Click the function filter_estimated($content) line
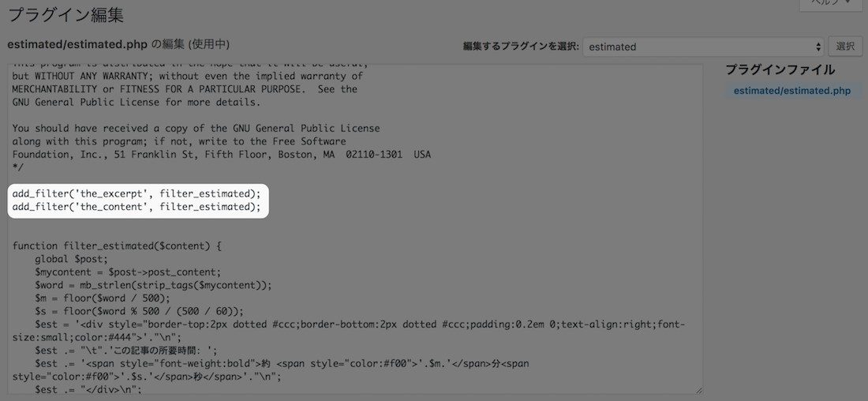The width and height of the screenshot is (868, 401). click(x=117, y=246)
